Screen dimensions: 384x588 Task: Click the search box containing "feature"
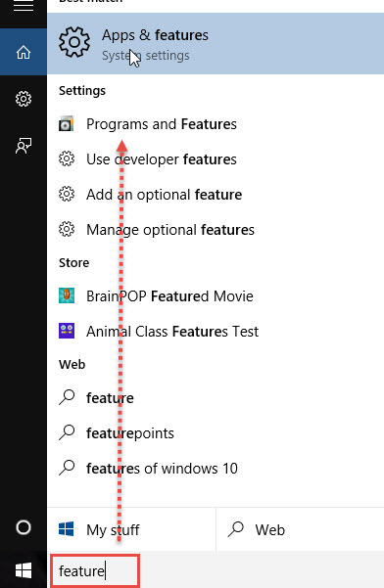pyautogui.click(x=95, y=570)
